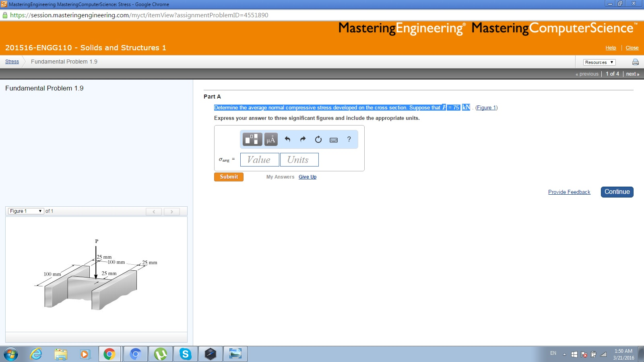Go to the next figure arrow
644x362 pixels.
(x=172, y=212)
